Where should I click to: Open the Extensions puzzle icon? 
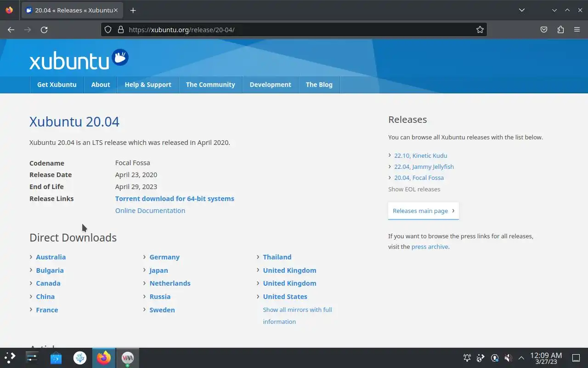pos(560,29)
